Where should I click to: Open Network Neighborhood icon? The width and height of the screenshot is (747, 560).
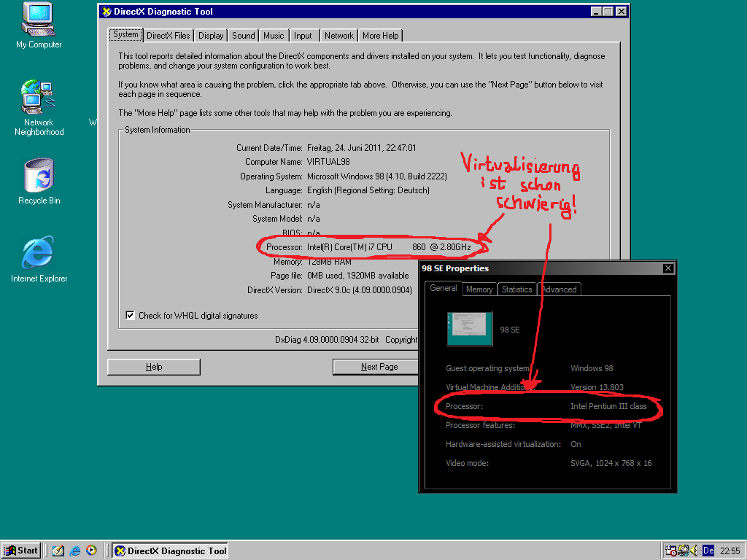39,98
